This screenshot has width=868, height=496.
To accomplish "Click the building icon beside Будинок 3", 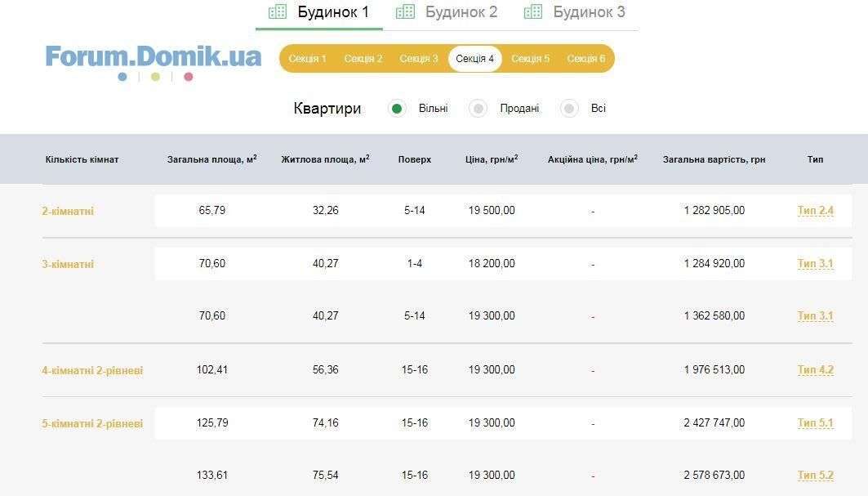I will [533, 11].
